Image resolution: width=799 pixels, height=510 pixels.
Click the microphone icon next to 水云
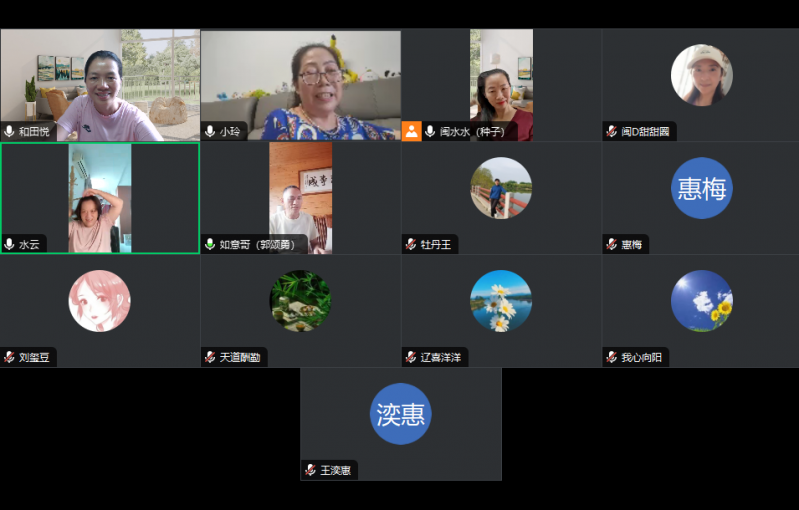pos(10,244)
